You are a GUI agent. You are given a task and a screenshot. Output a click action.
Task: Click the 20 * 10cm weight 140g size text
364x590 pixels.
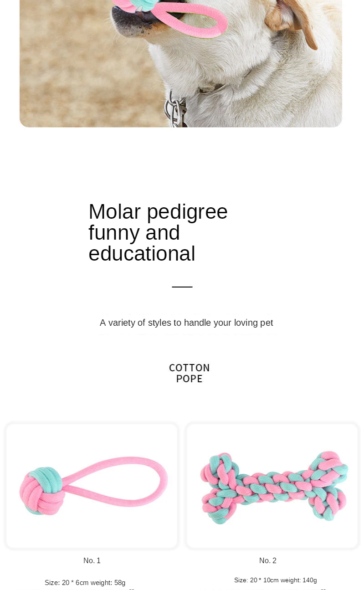276,580
